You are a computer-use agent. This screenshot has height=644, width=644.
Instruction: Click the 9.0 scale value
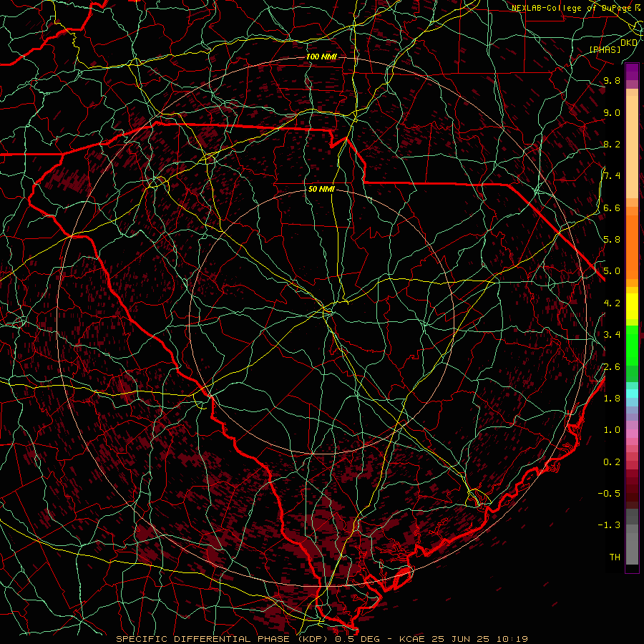[612, 112]
